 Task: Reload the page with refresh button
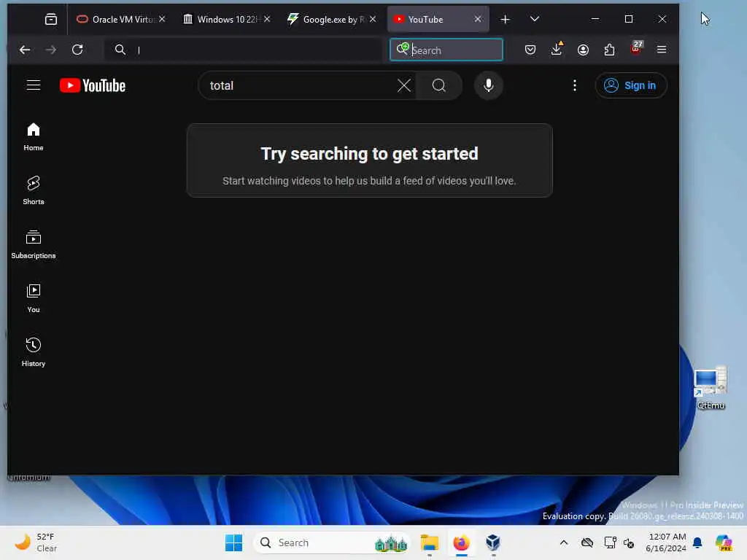pos(77,50)
